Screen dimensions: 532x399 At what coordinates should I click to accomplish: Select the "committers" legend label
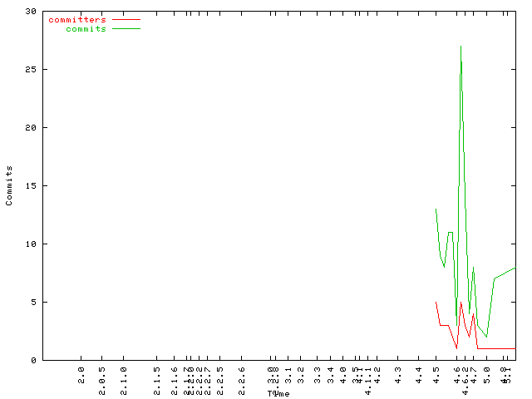[77, 19]
